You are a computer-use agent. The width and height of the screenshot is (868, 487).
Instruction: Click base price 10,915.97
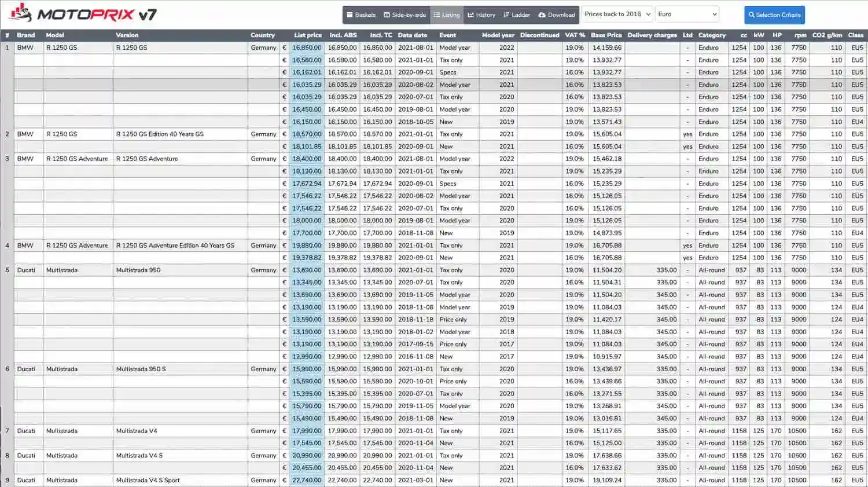tap(607, 357)
